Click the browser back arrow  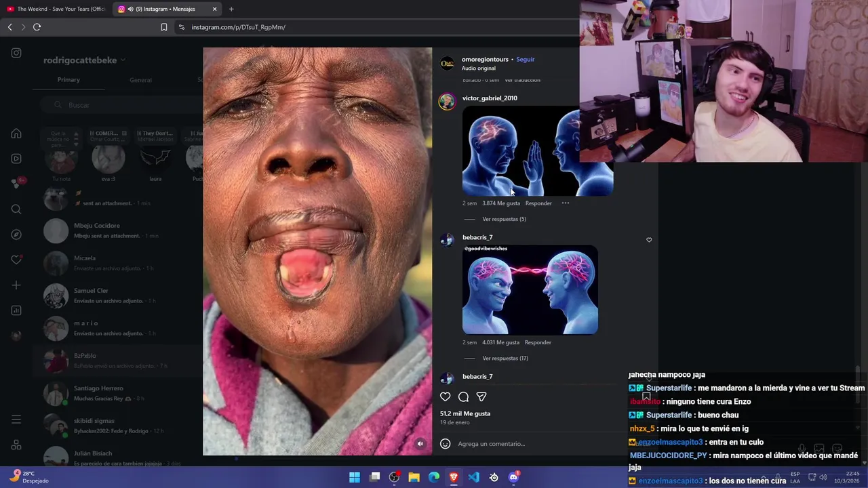click(9, 27)
